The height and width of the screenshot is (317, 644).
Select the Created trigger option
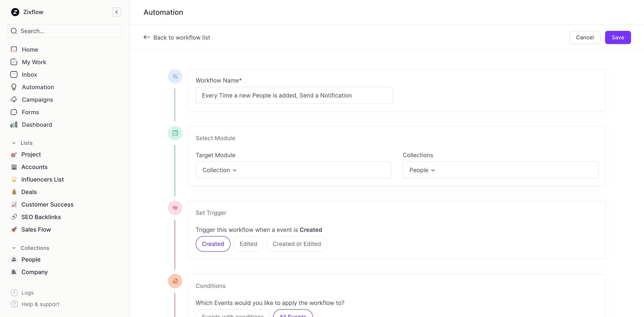click(213, 243)
